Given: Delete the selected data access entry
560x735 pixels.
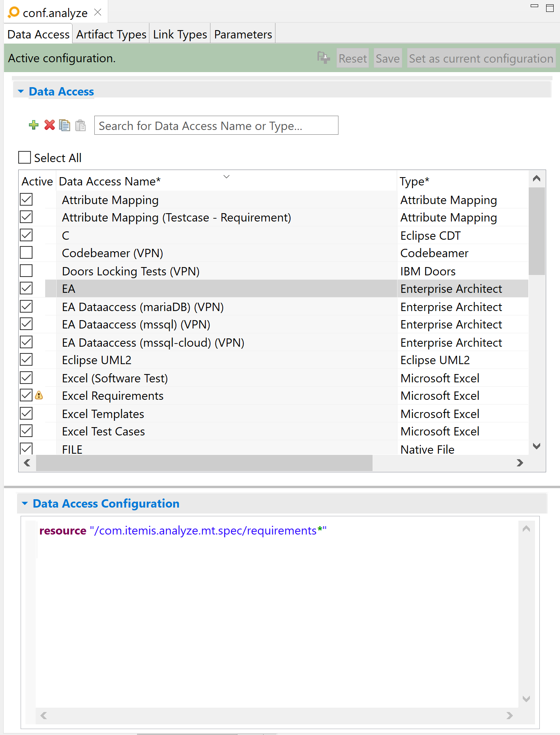Looking at the screenshot, I should [50, 125].
